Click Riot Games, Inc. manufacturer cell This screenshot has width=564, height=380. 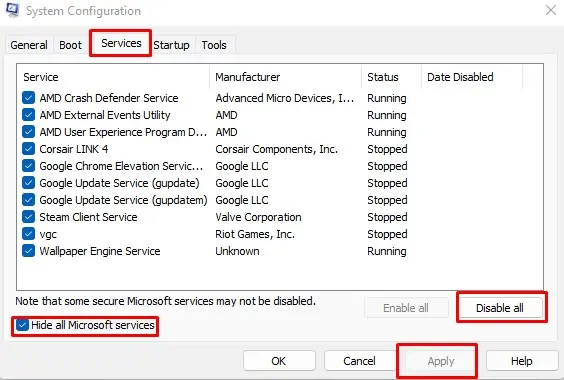tap(255, 234)
